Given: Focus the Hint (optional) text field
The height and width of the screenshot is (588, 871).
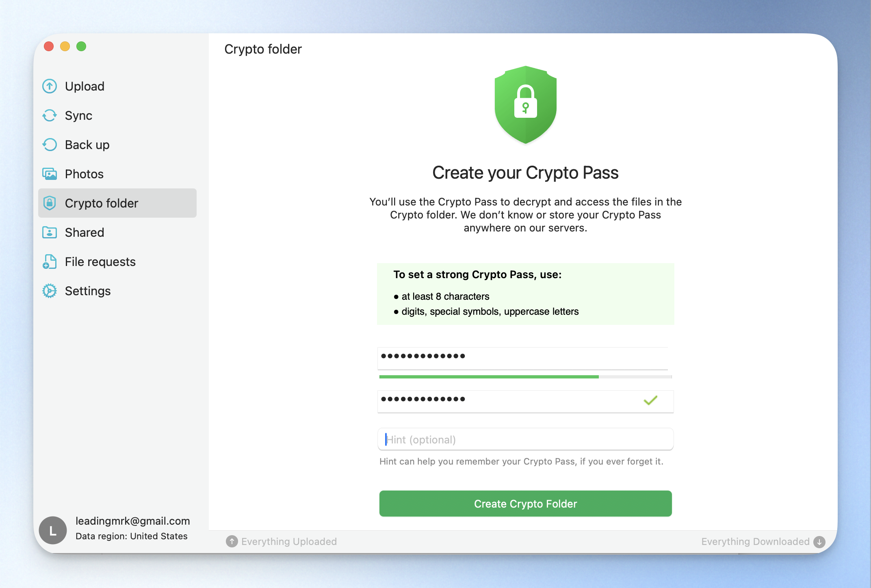Looking at the screenshot, I should point(525,439).
